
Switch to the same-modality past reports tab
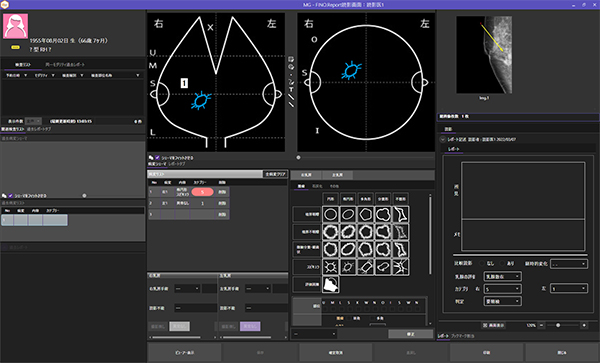pos(65,65)
